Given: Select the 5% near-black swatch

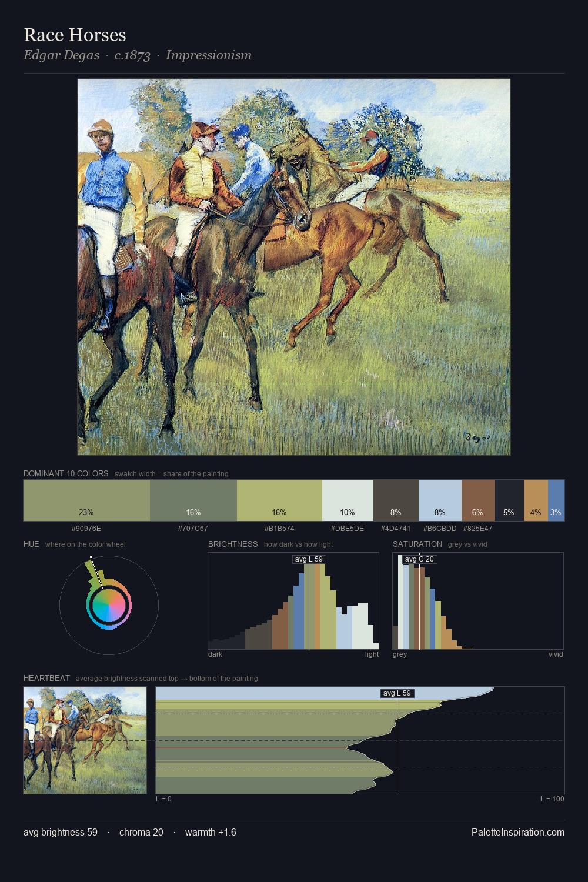Looking at the screenshot, I should click(x=509, y=500).
